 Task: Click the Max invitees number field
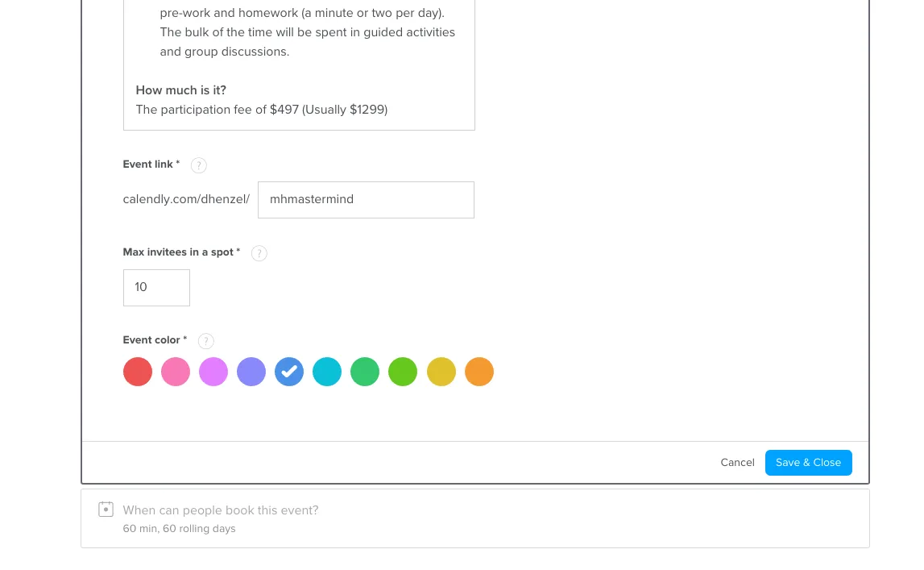(x=156, y=288)
